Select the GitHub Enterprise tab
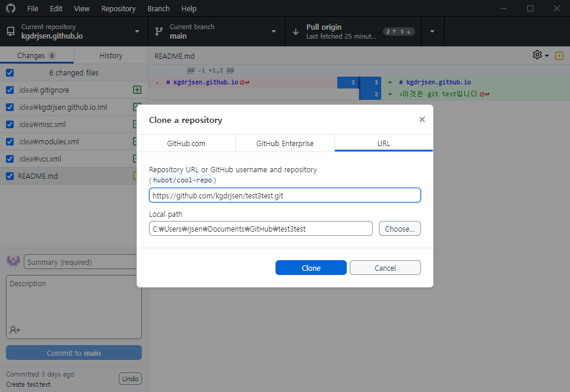Image resolution: width=570 pixels, height=392 pixels. click(x=285, y=143)
